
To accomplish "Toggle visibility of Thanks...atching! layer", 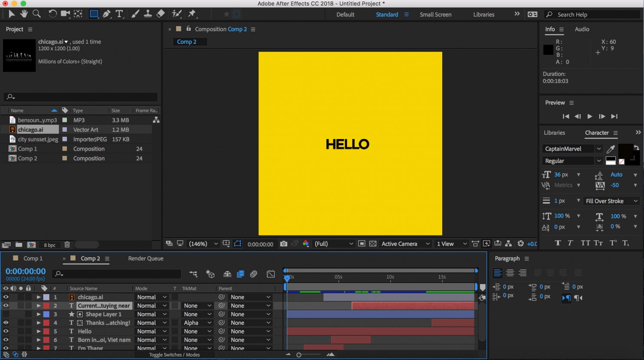I will click(6, 323).
